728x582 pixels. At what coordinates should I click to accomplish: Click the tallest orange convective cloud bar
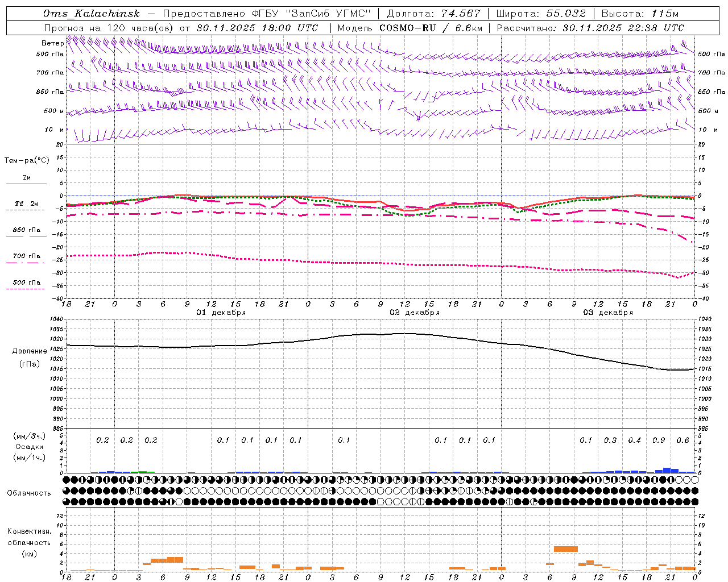click(566, 549)
